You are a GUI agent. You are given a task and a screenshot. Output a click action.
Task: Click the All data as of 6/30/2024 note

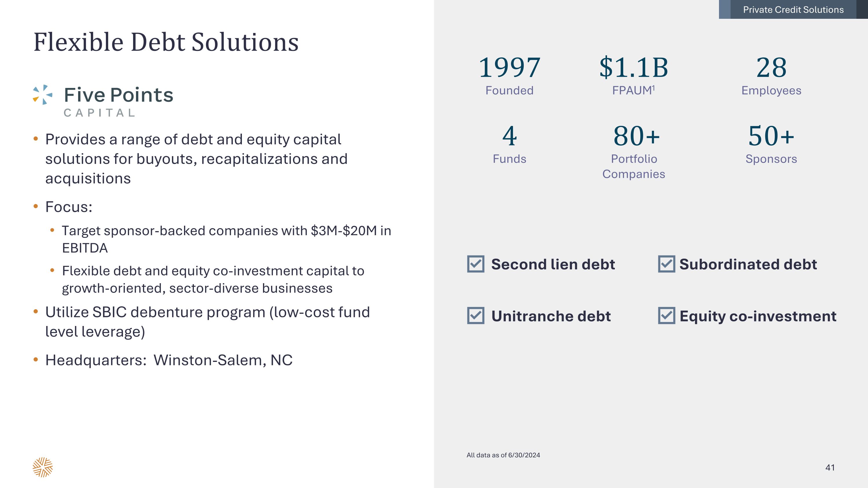point(503,455)
